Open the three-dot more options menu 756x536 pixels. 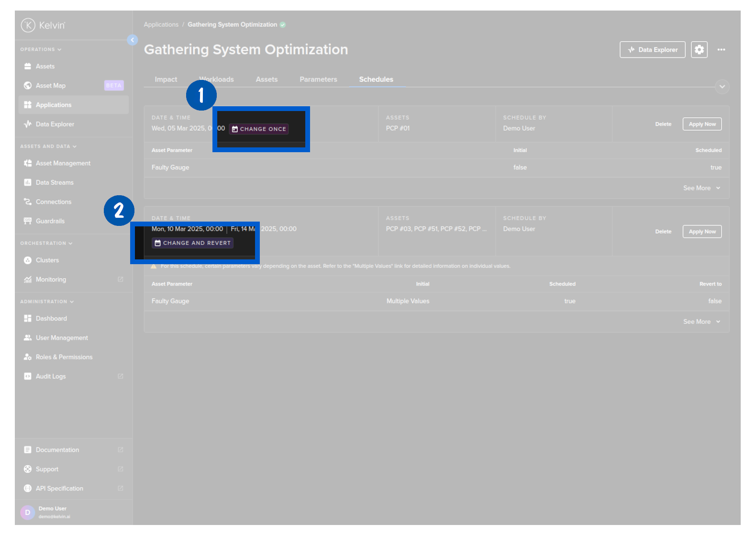pos(721,50)
